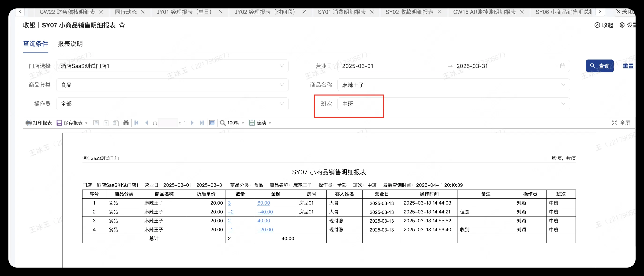Image resolution: width=644 pixels, height=276 pixels.
Task: Go to last page of report
Action: (x=202, y=123)
